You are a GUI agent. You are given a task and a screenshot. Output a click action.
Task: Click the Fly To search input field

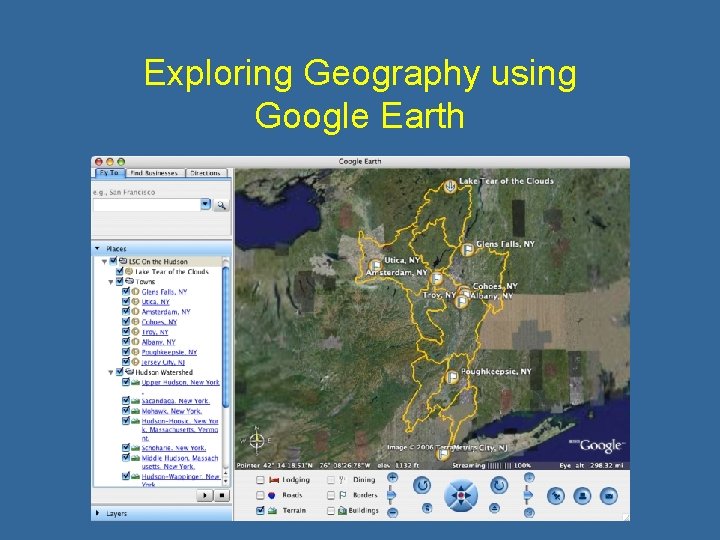146,205
